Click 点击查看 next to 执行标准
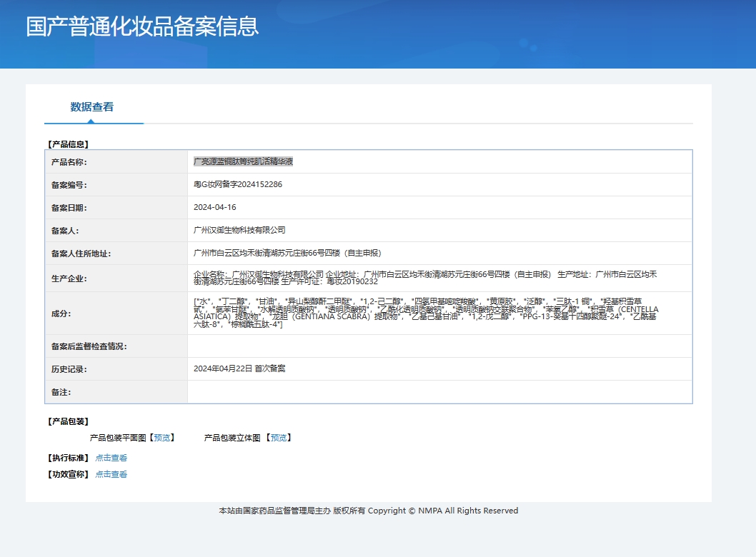This screenshot has width=756, height=557. pyautogui.click(x=111, y=458)
